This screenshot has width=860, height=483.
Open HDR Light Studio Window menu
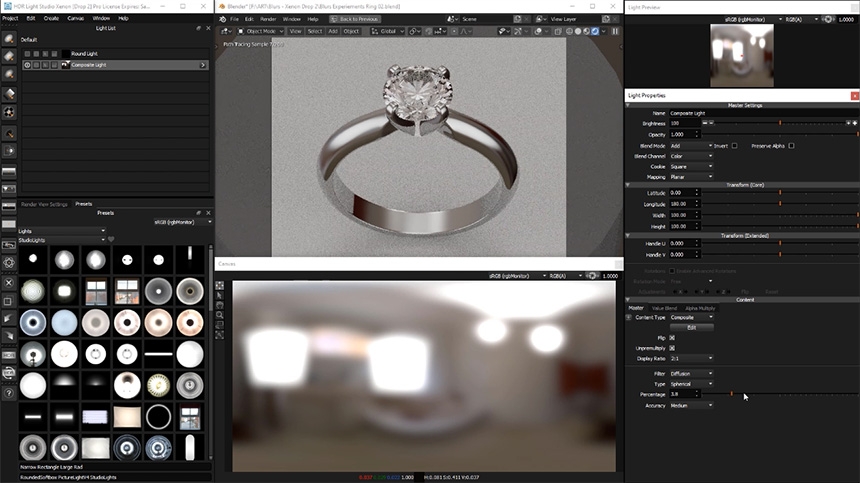tap(101, 18)
